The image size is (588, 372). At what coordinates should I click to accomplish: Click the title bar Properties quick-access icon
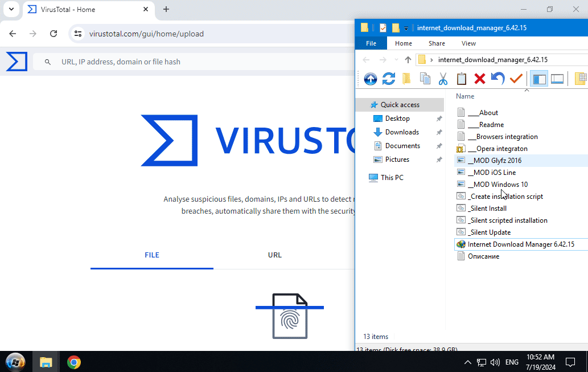tap(383, 28)
